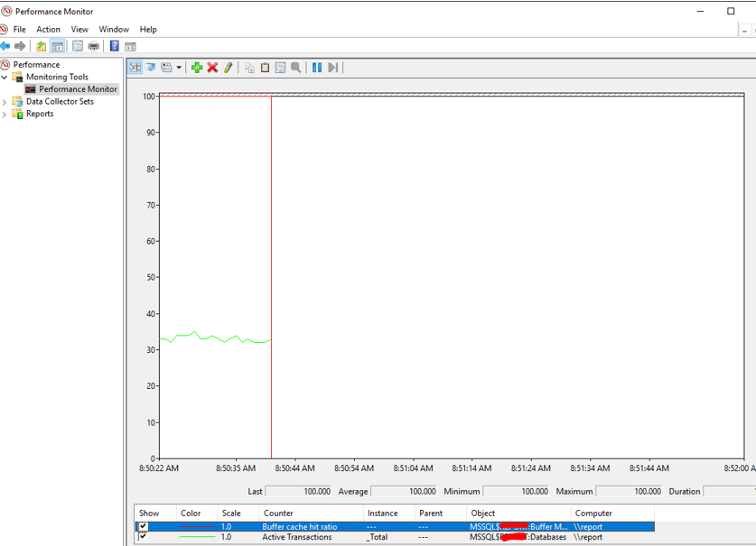Image resolution: width=756 pixels, height=546 pixels.
Task: Minimize the Performance Monitor window
Action: click(x=701, y=11)
